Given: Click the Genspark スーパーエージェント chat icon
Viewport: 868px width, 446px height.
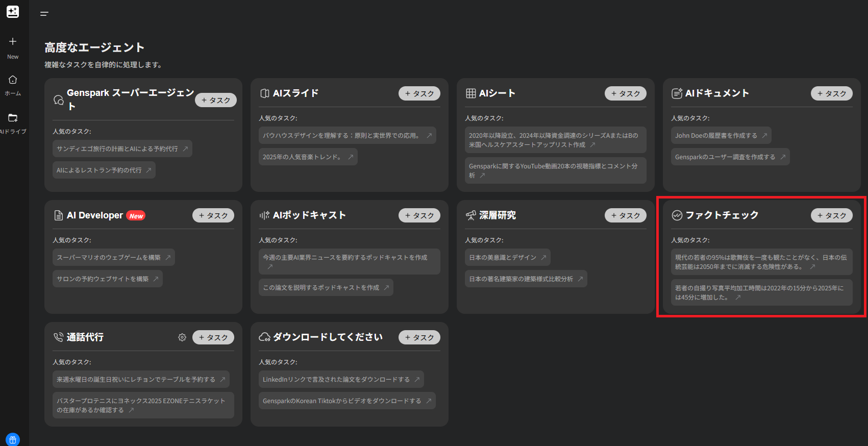Looking at the screenshot, I should (59, 100).
